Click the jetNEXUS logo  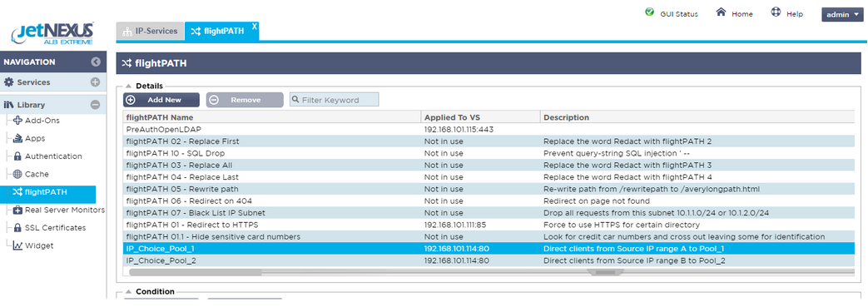[x=52, y=32]
